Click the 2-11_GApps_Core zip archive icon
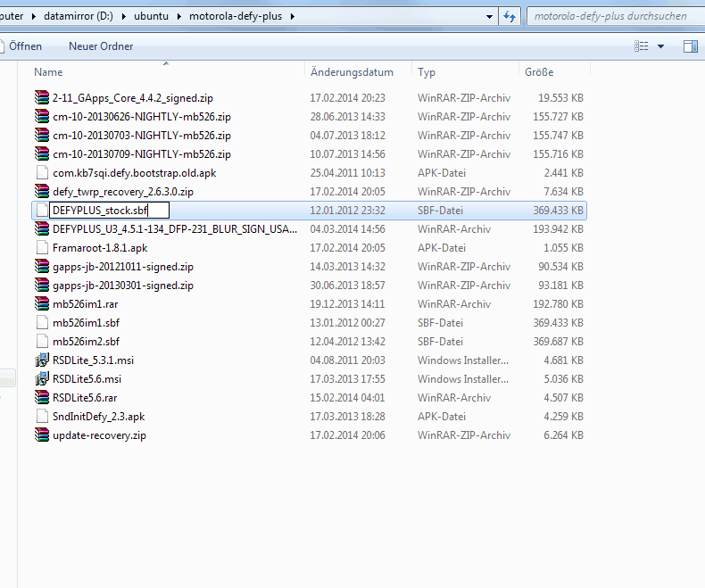Viewport: 705px width, 588px height. [x=42, y=97]
